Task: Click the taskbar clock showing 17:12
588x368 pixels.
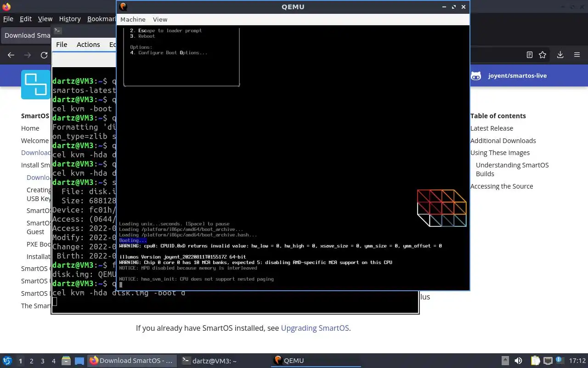Action: click(x=577, y=361)
